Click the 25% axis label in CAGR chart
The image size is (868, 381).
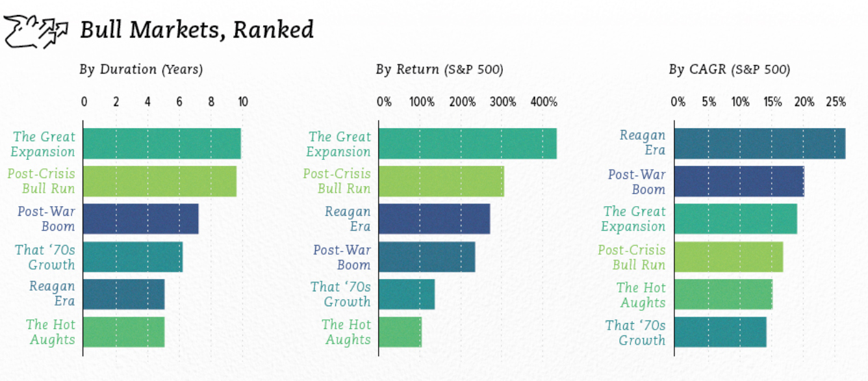click(x=836, y=102)
